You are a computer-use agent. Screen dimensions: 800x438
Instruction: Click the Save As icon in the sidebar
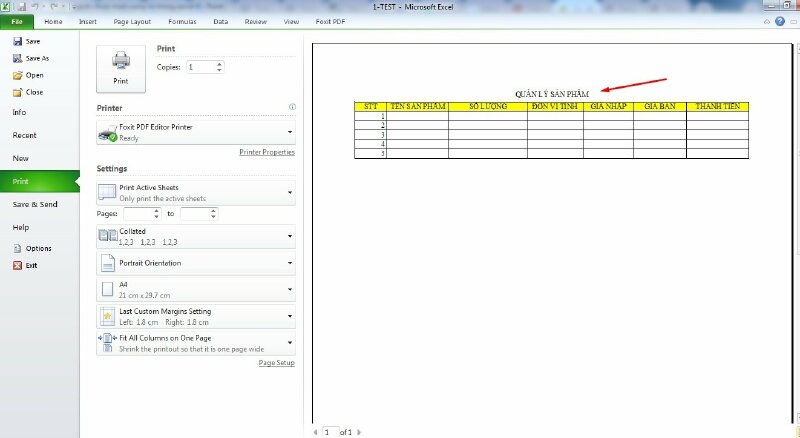point(18,58)
